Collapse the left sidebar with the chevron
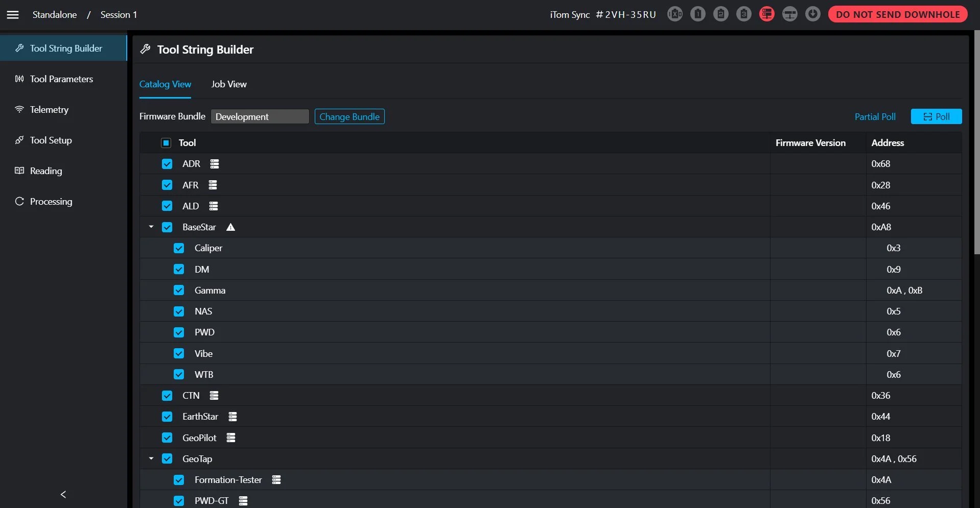Viewport: 980px width, 508px height. pos(63,494)
